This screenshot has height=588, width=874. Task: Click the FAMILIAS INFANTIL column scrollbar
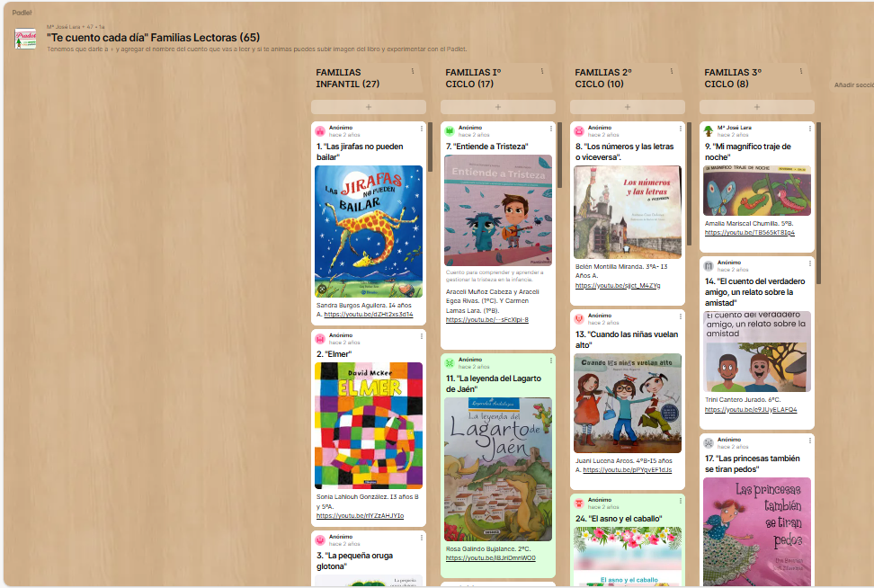pos(430,148)
